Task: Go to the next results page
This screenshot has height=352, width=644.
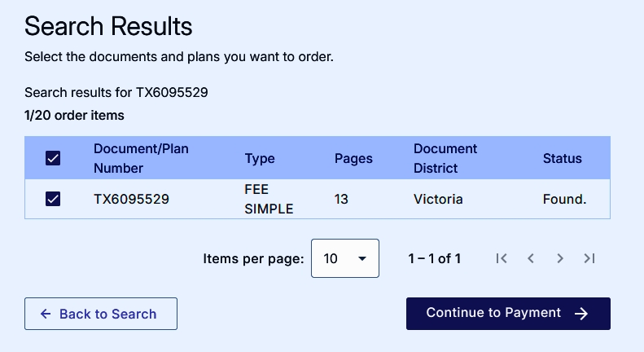Action: (560, 258)
